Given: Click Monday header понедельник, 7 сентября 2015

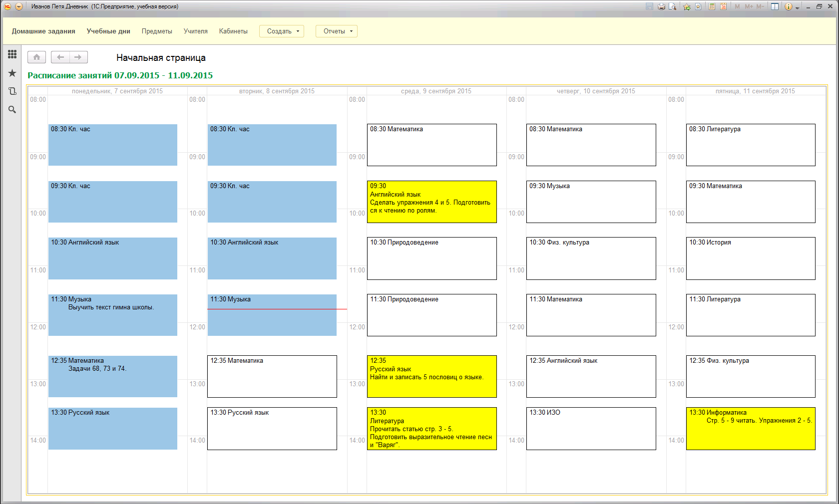Looking at the screenshot, I should coord(117,91).
